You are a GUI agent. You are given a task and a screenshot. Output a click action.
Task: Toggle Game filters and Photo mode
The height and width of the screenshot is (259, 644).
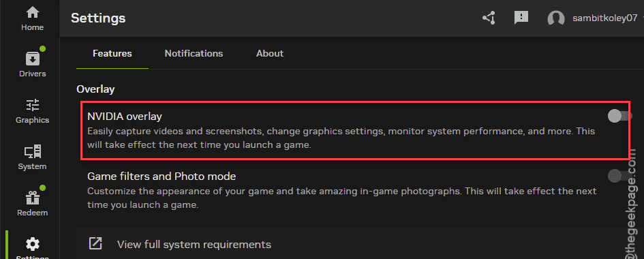pyautogui.click(x=619, y=176)
